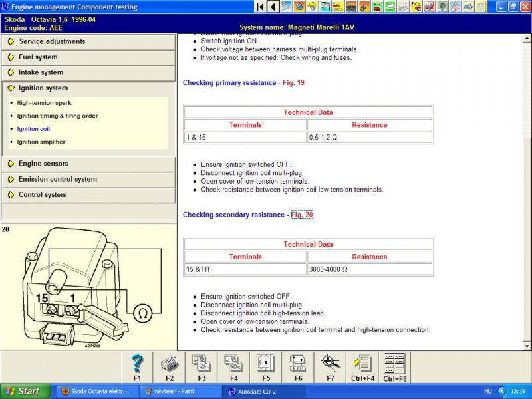This screenshot has height=399, width=532.
Task: Open the Windows Start menu
Action: tap(25, 391)
